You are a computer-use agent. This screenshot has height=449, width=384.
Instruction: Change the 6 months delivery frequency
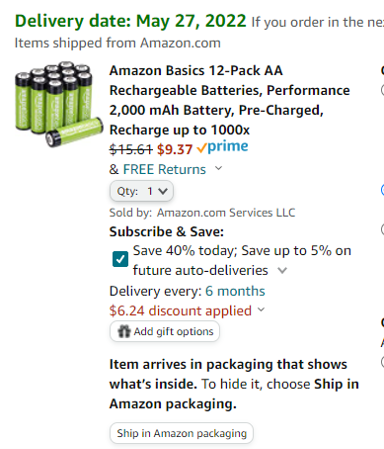[235, 291]
